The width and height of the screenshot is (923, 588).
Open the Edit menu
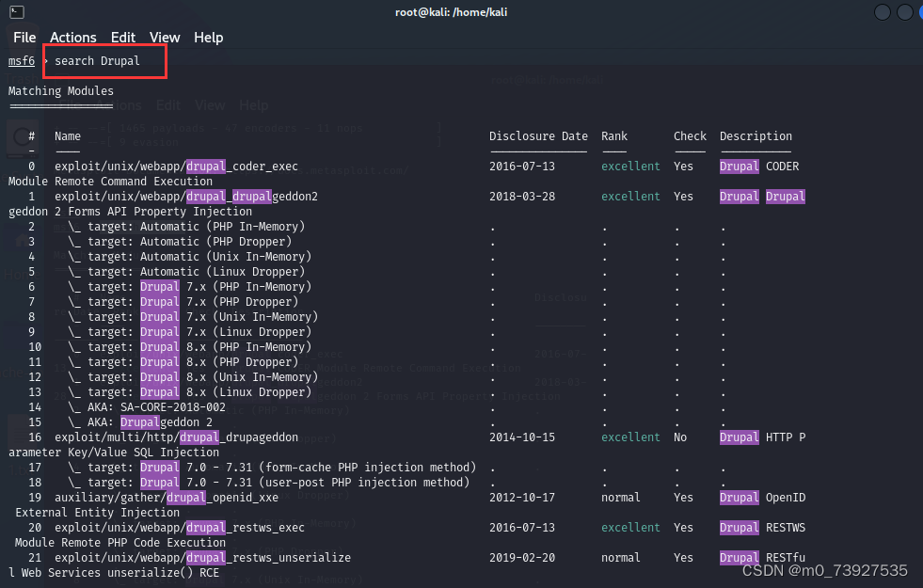tap(122, 38)
